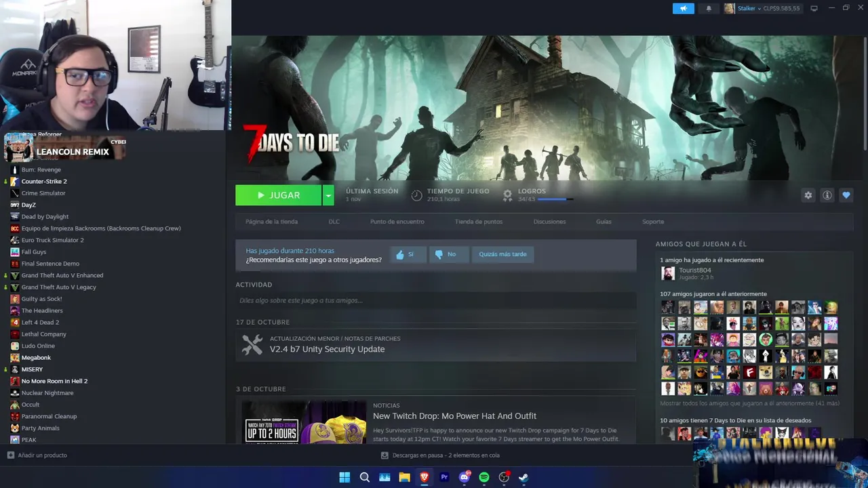Toggle the favorite heart icon
868x488 pixels.
tap(846, 195)
